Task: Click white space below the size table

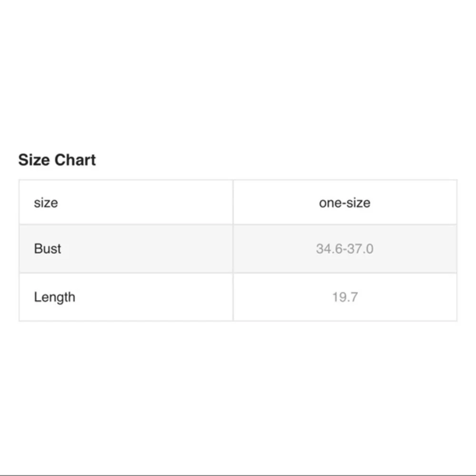Action: pyautogui.click(x=238, y=395)
